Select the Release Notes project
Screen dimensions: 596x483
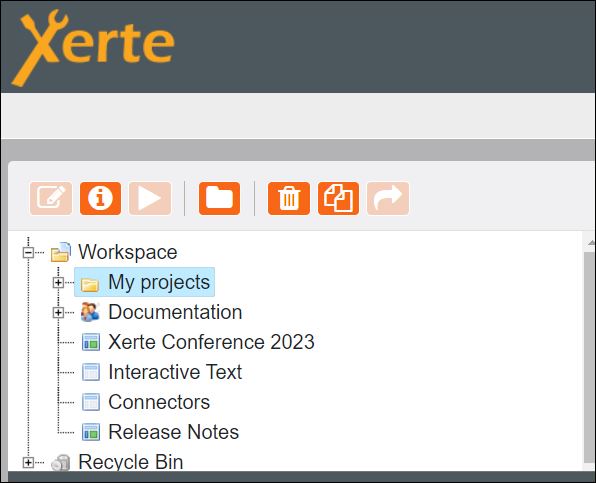pyautogui.click(x=173, y=432)
